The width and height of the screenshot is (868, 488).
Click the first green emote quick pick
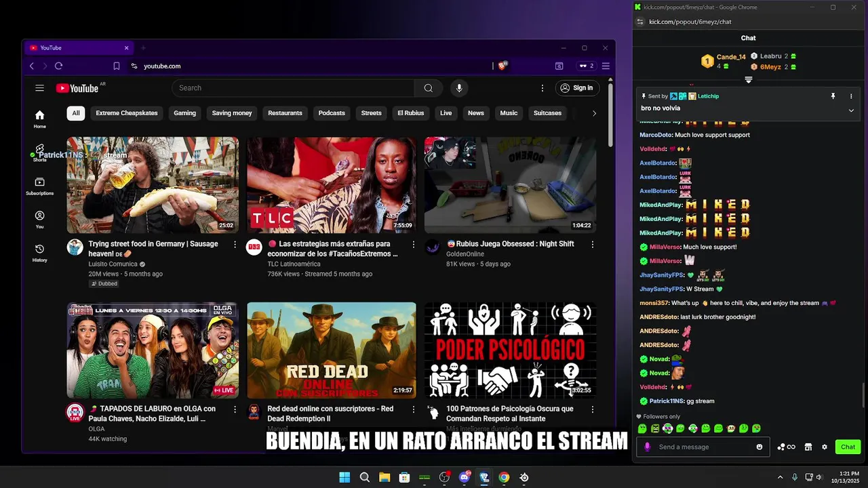(x=642, y=428)
